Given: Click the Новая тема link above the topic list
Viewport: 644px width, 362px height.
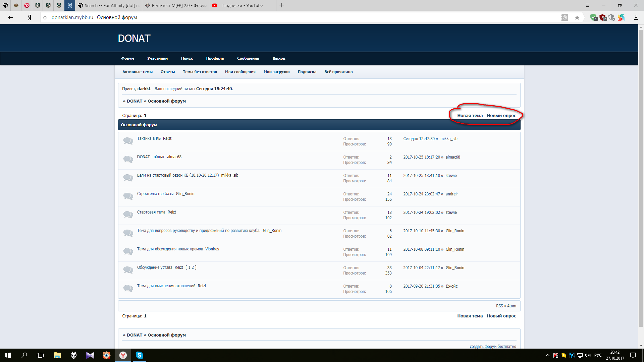Looking at the screenshot, I should pyautogui.click(x=470, y=116).
